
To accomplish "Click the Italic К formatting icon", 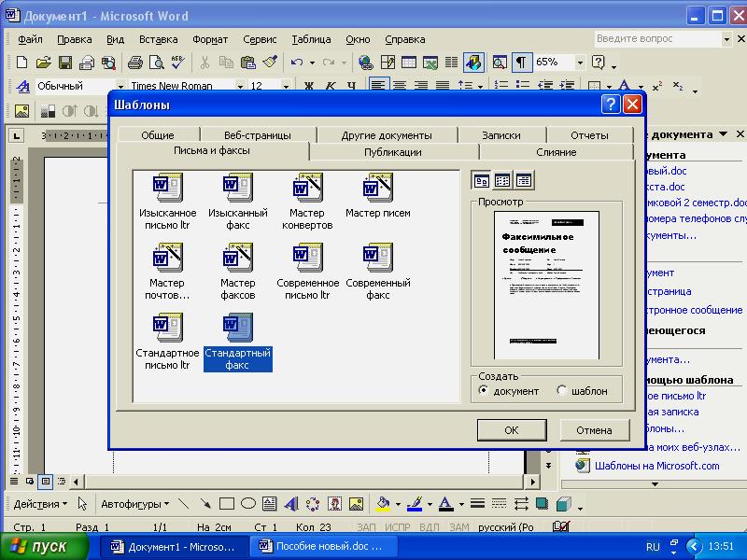I will (331, 86).
